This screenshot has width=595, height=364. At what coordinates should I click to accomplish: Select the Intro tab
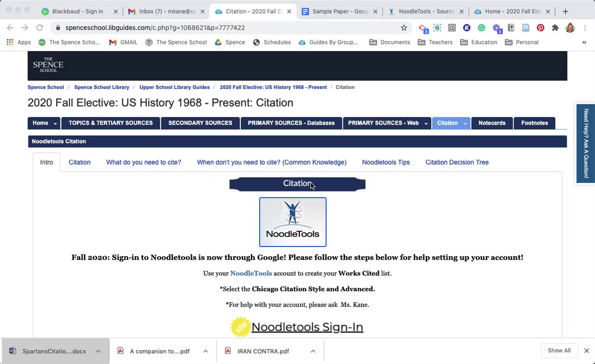point(46,162)
